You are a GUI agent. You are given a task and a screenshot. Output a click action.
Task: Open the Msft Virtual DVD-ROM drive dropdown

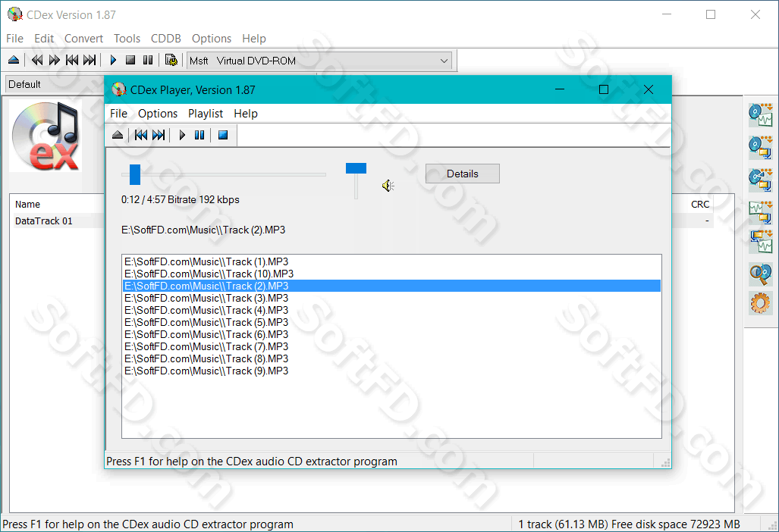point(319,61)
